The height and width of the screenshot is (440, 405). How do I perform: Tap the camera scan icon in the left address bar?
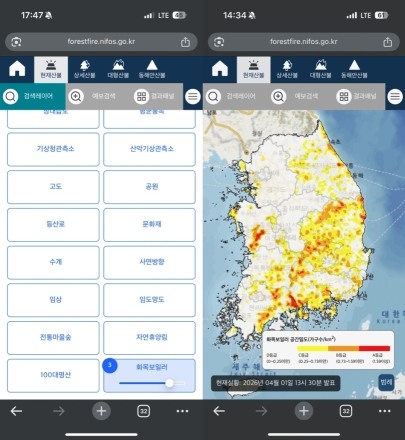16,42
